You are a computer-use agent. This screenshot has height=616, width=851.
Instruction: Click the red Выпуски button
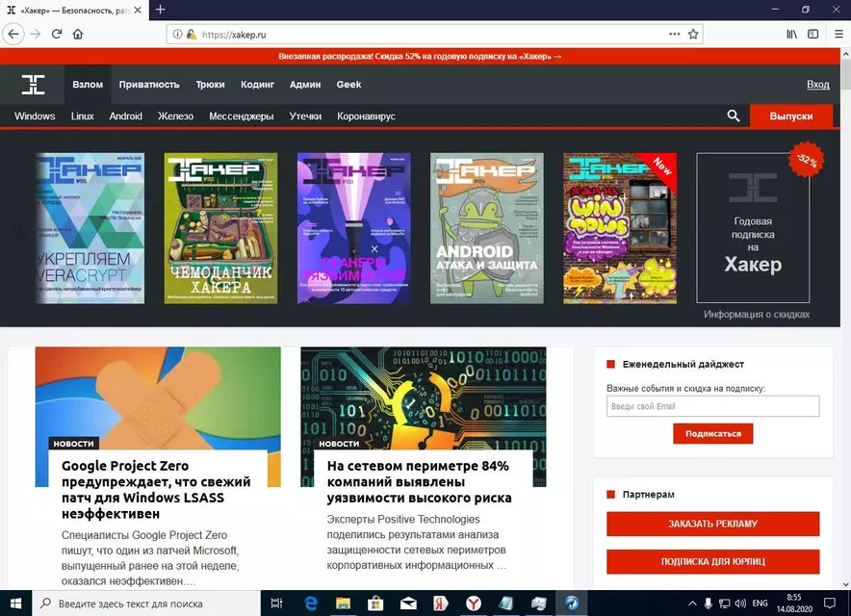[790, 116]
